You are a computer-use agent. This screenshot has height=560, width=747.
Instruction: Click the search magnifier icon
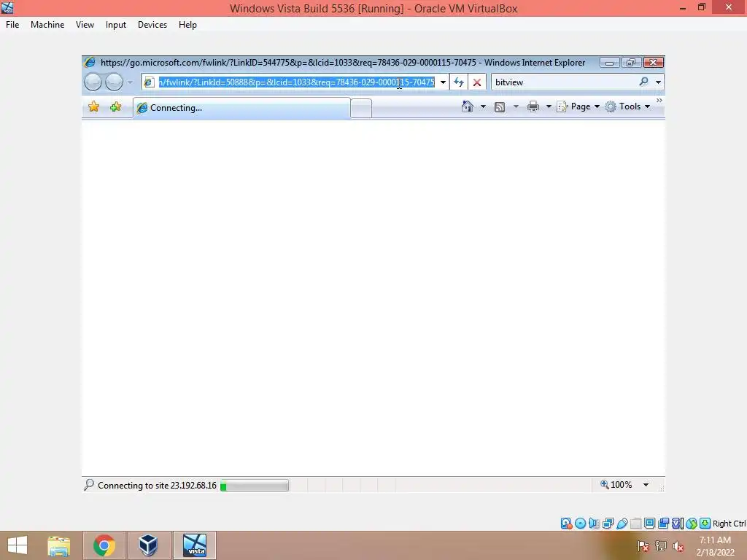pyautogui.click(x=643, y=82)
